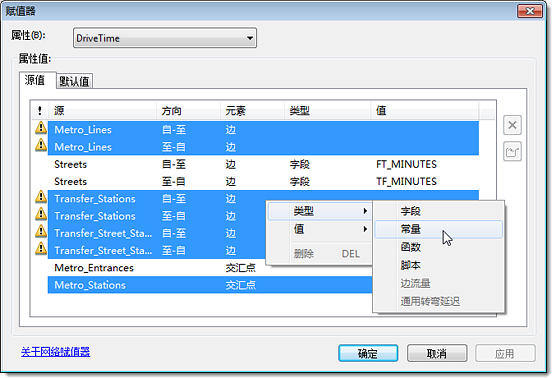The height and width of the screenshot is (378, 552).
Task: Click warning icon of Transfer_Stations 自-至 row
Action: [41, 197]
